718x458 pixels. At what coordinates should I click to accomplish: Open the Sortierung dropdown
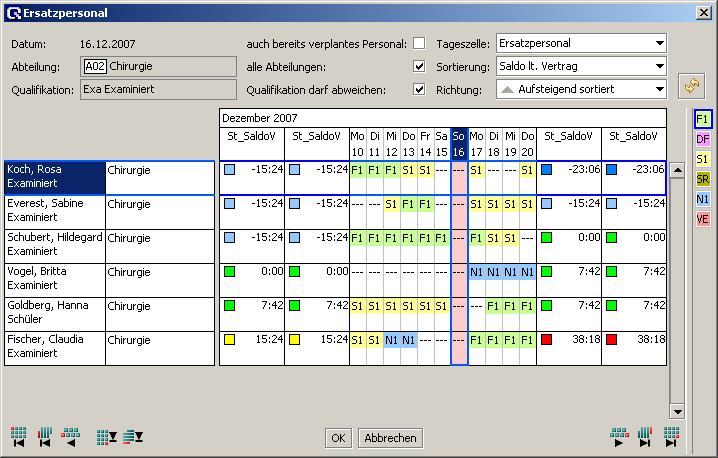[581, 66]
